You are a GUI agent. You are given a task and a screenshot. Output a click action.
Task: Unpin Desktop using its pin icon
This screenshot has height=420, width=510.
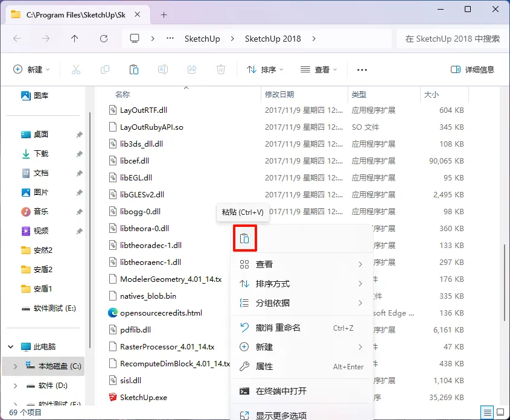[x=79, y=134]
